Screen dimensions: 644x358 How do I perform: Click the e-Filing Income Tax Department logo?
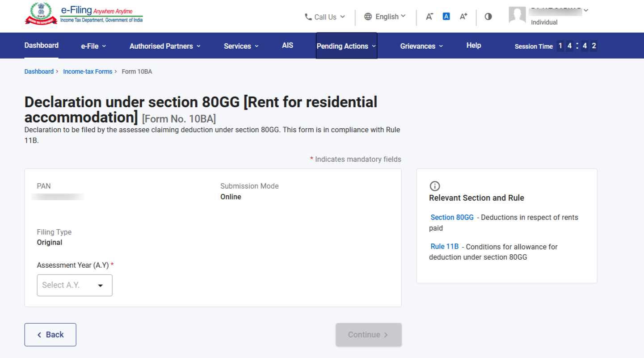coord(84,14)
